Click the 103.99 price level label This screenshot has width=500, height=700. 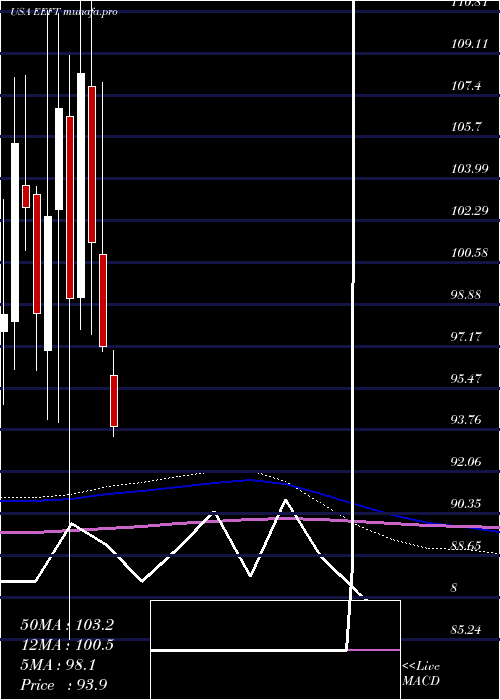469,169
